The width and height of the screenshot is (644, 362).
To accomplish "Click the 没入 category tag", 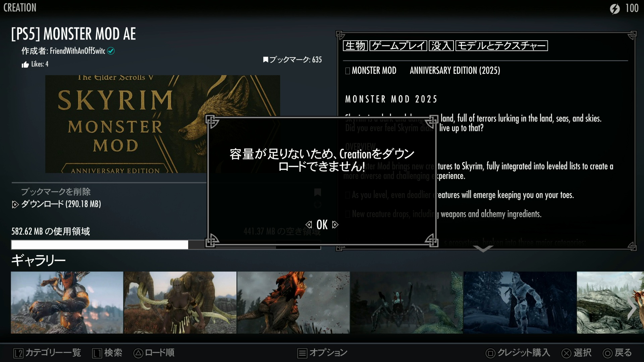I will (x=441, y=46).
